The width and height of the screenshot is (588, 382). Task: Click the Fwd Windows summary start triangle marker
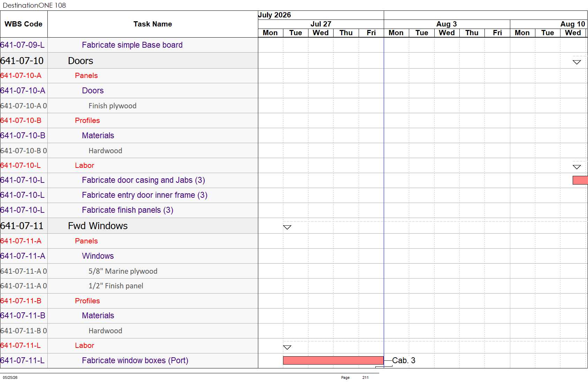coord(287,227)
